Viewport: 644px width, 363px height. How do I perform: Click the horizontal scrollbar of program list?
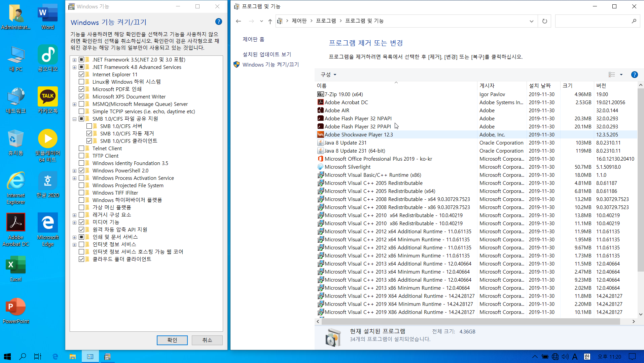(x=471, y=322)
